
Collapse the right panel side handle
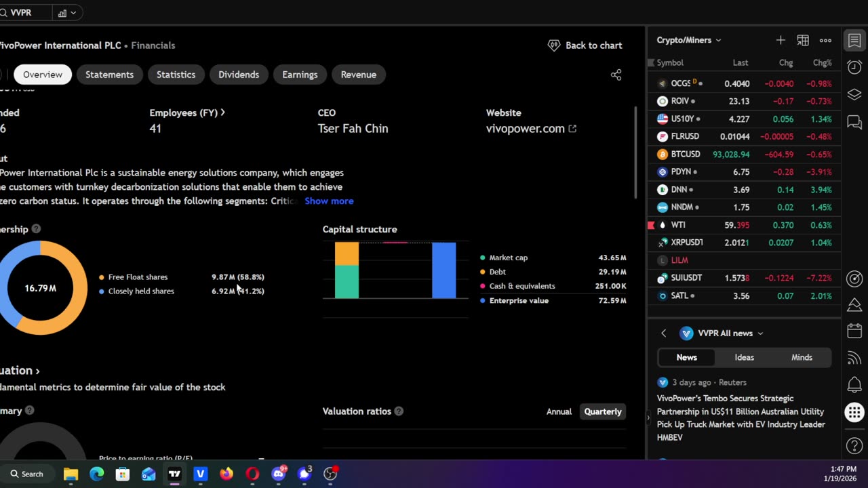tap(647, 418)
